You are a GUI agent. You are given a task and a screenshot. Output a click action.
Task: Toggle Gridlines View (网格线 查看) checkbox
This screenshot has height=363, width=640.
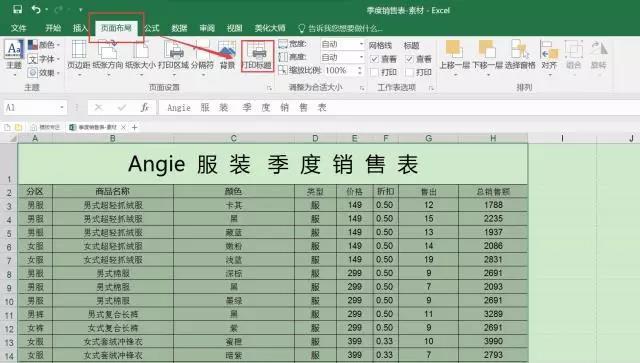(374, 59)
